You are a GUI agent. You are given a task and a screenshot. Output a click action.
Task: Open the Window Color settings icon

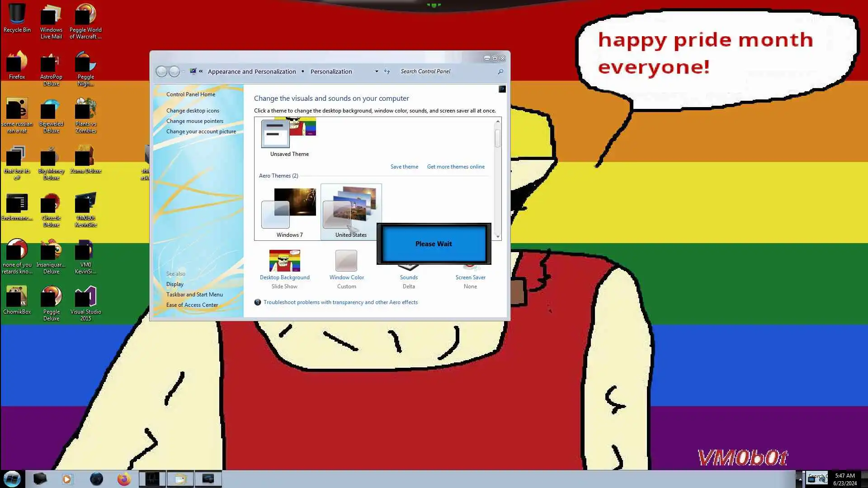pyautogui.click(x=346, y=261)
